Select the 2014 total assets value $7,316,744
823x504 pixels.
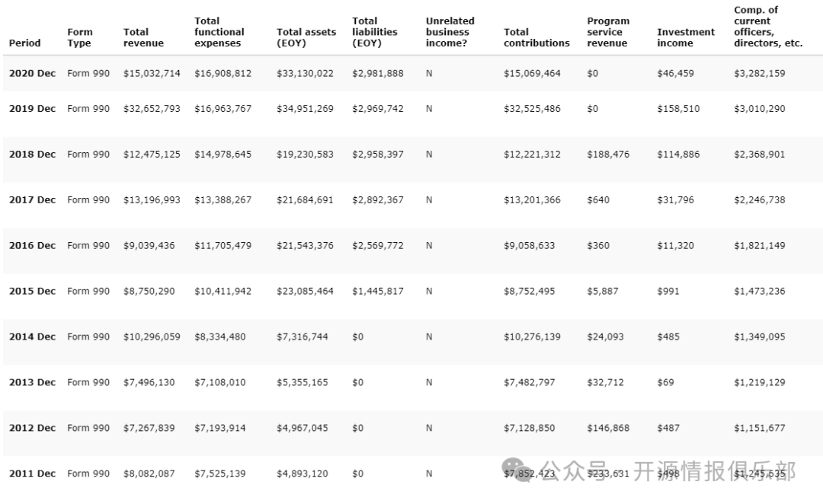pyautogui.click(x=302, y=337)
